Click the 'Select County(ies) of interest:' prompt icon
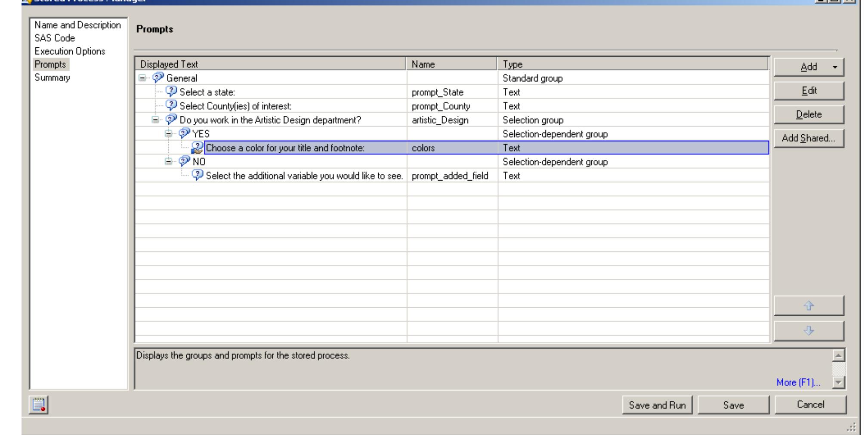Viewport: 868px width, 435px height. [171, 105]
